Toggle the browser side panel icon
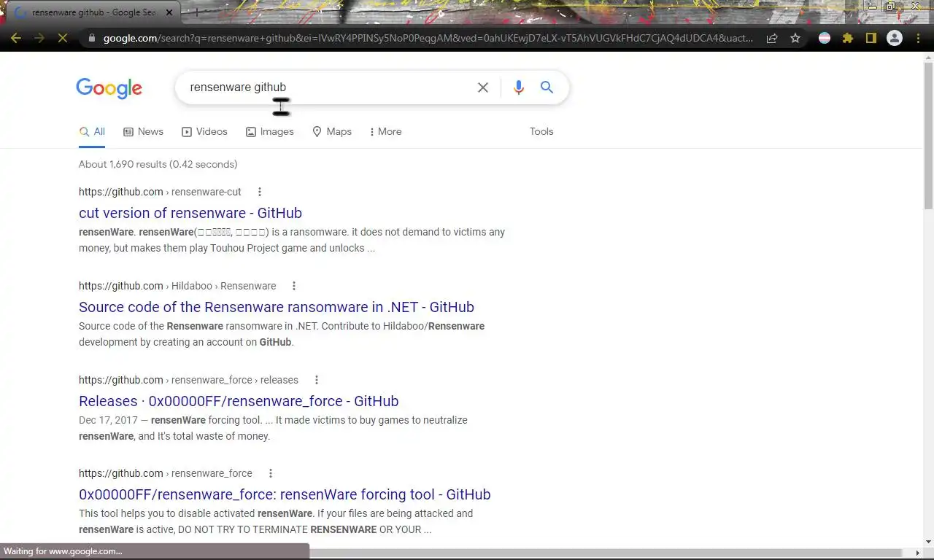 point(871,38)
